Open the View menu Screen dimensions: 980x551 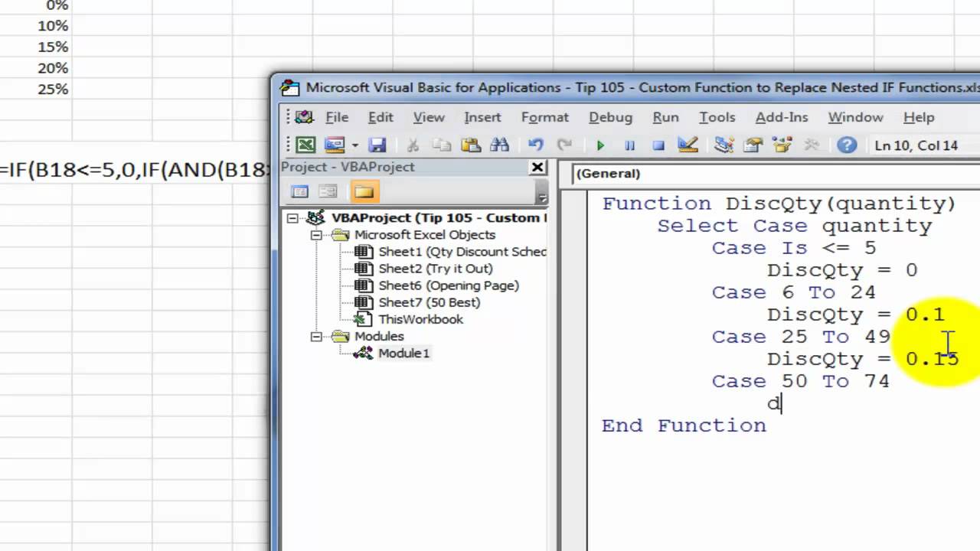[429, 117]
